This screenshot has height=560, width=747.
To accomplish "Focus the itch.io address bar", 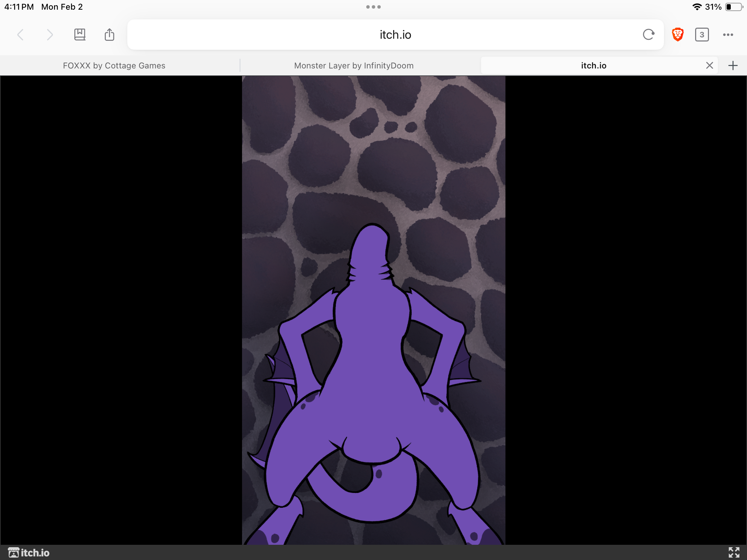I will 395,35.
